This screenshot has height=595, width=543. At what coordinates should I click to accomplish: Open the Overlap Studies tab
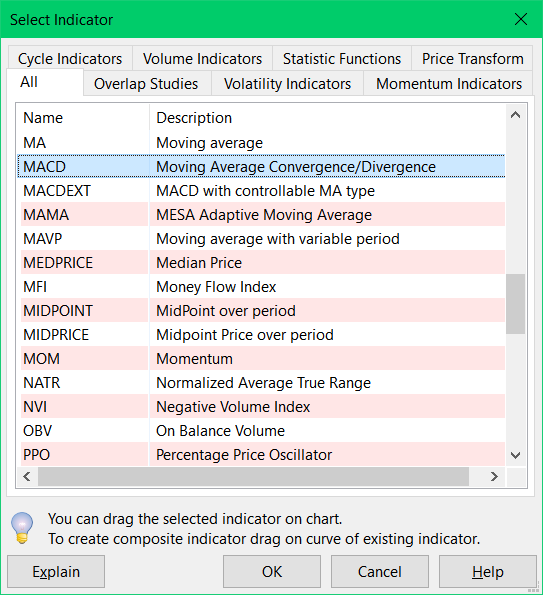point(146,83)
